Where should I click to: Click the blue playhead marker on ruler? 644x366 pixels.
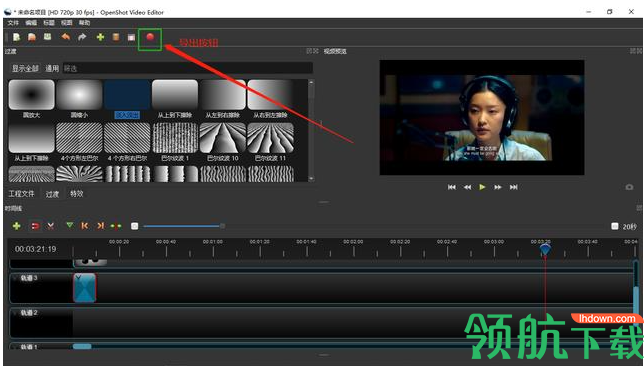tap(545, 249)
